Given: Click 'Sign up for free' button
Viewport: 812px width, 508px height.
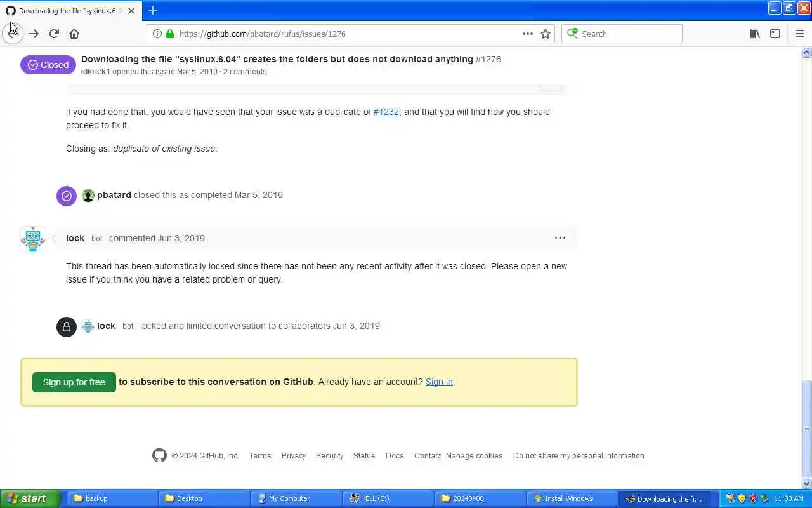Looking at the screenshot, I should [x=74, y=382].
